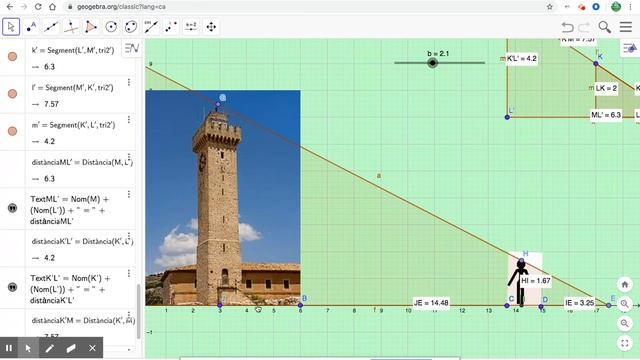The height and width of the screenshot is (360, 640).
Task: Toggle visibility of segment l'
Action: tap(13, 93)
